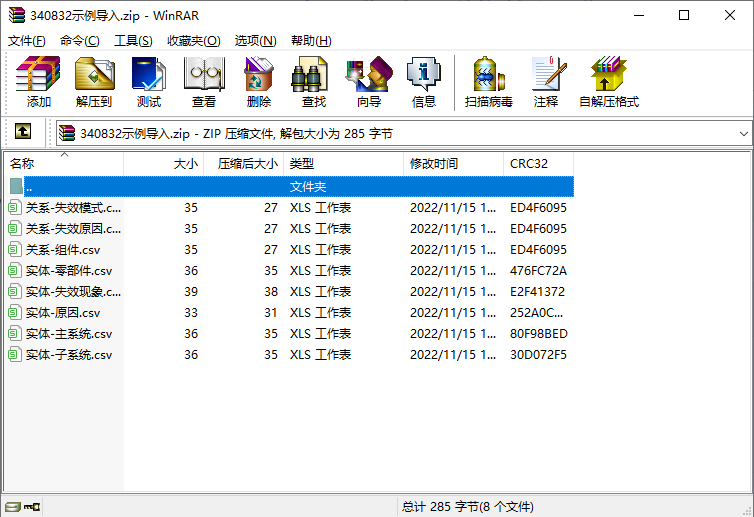Screen dimensions: 754x517
Task: Select the parent folder '..' row
Action: [x=200, y=187]
